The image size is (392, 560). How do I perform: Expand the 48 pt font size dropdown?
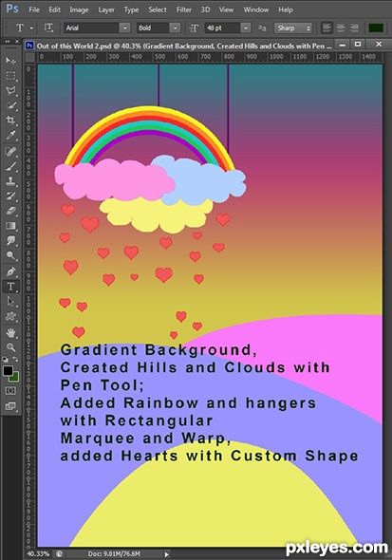coord(246,28)
